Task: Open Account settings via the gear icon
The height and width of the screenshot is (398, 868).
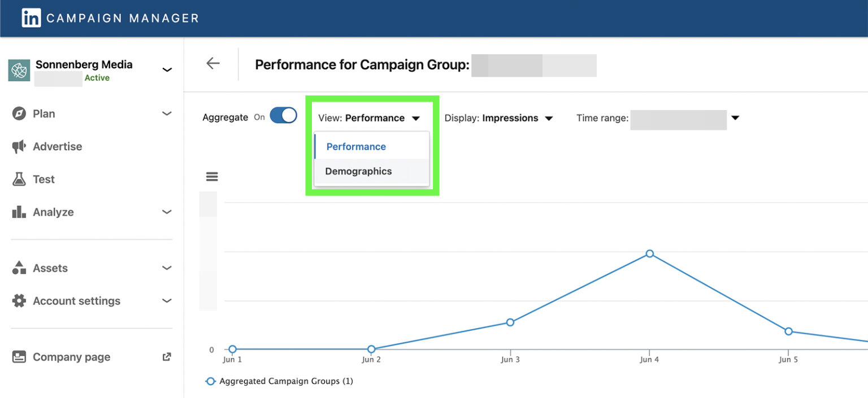Action: tap(19, 301)
